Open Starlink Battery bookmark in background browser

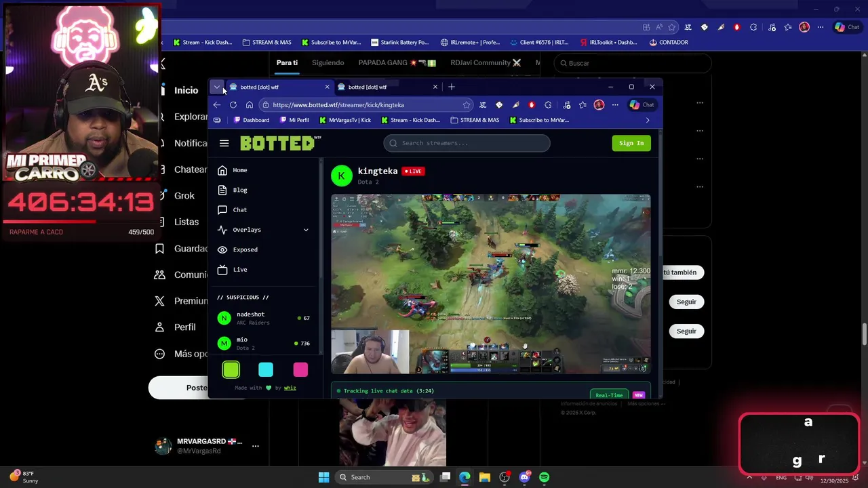coord(400,42)
